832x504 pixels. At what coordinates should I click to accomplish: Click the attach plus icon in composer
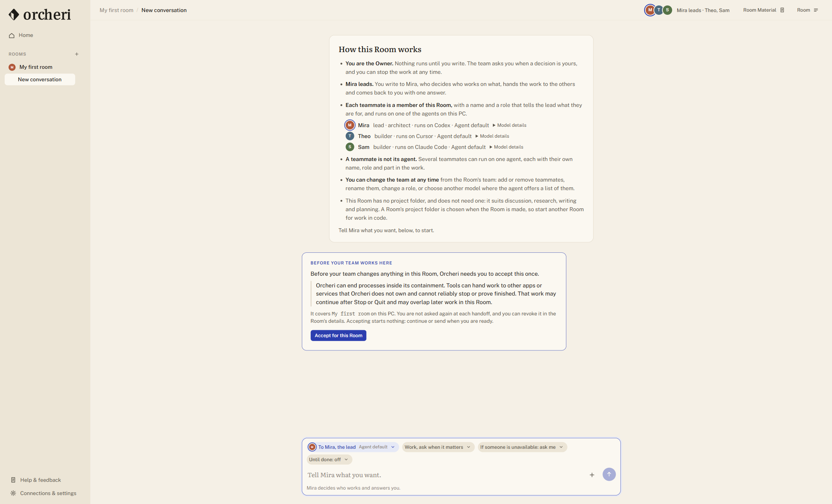(x=592, y=475)
